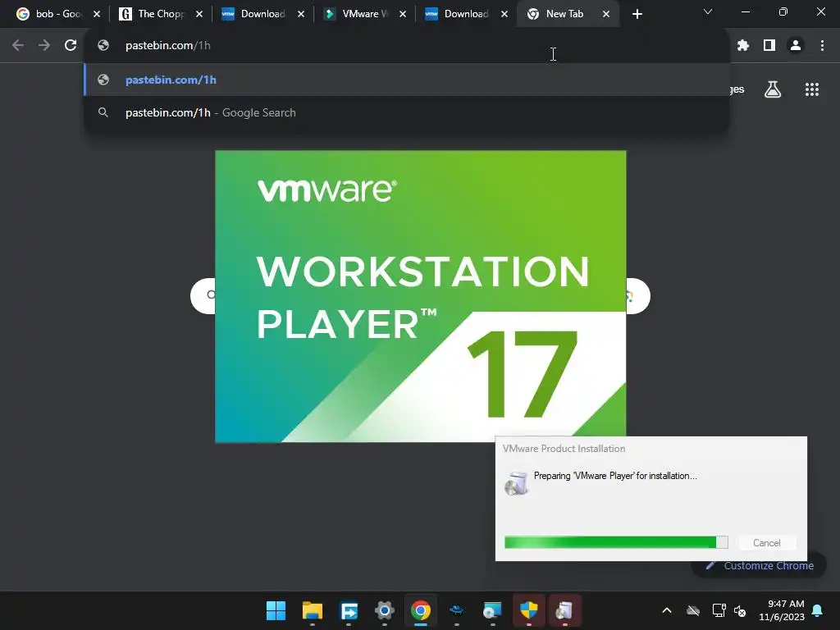
Task: Open the blue arrow app on taskbar
Action: [x=349, y=610]
